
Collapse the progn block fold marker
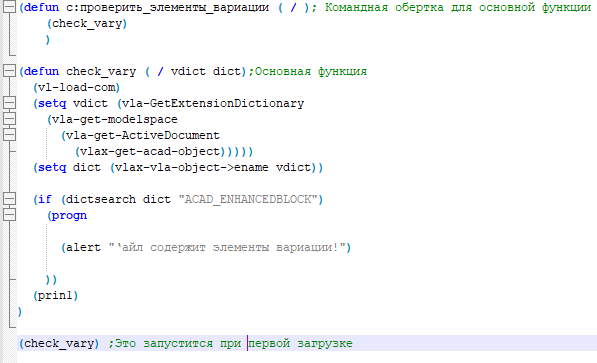coord(9,215)
